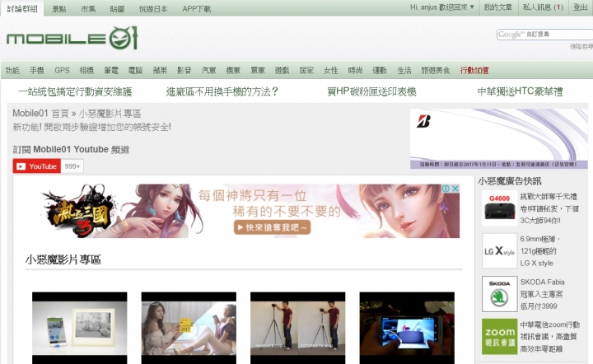Viewport: 593px width, 364px height.
Task: Open 汽車 category menu
Action: click(x=208, y=70)
